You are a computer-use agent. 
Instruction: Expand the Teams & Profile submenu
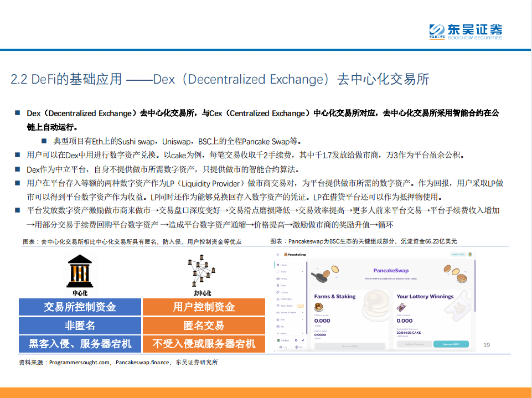(x=302, y=312)
